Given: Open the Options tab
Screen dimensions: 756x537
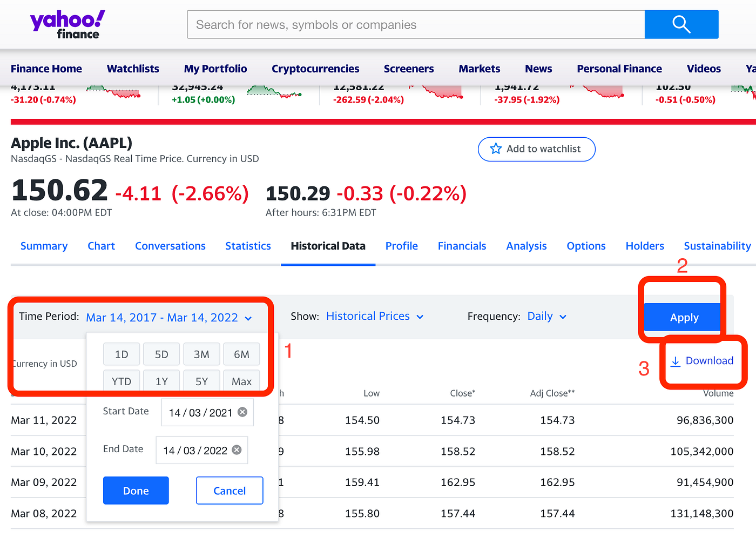Looking at the screenshot, I should point(586,246).
